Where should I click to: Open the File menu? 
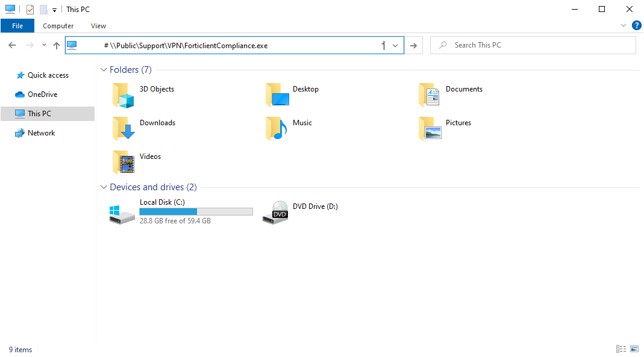(x=17, y=26)
